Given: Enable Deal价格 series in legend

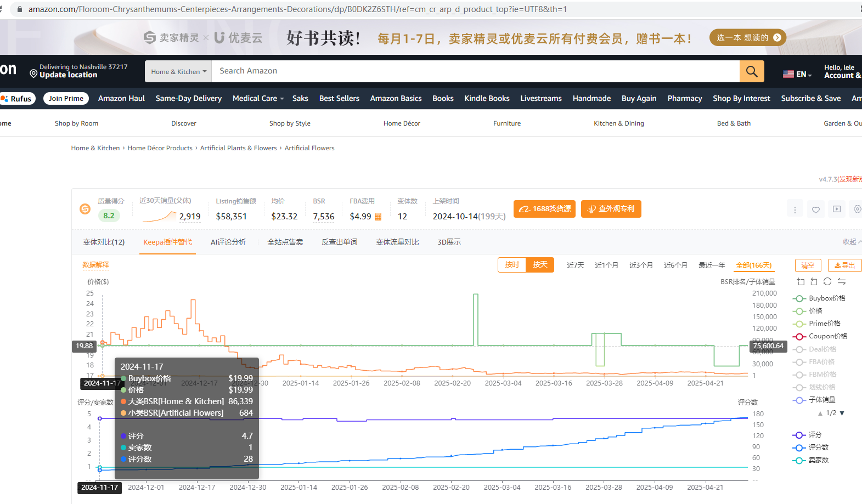Looking at the screenshot, I should point(815,349).
